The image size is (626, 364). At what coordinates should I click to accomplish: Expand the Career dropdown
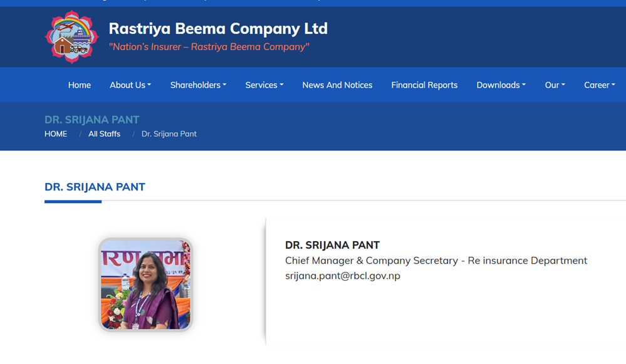pos(600,85)
